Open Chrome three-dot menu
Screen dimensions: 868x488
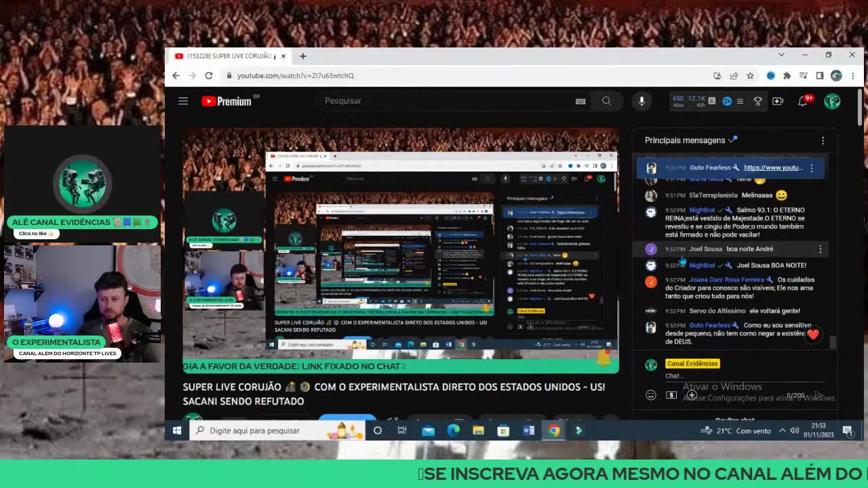[852, 76]
